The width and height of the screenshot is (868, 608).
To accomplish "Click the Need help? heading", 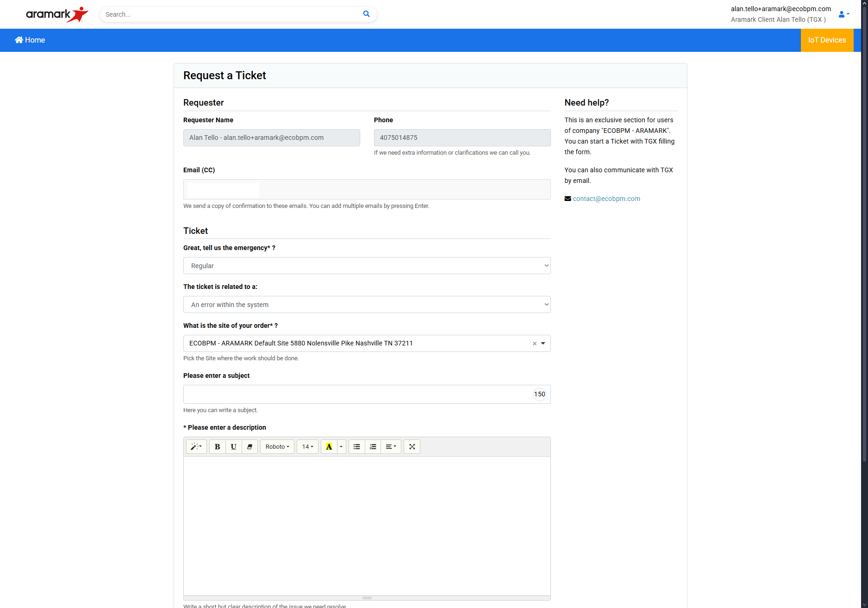I will click(587, 103).
